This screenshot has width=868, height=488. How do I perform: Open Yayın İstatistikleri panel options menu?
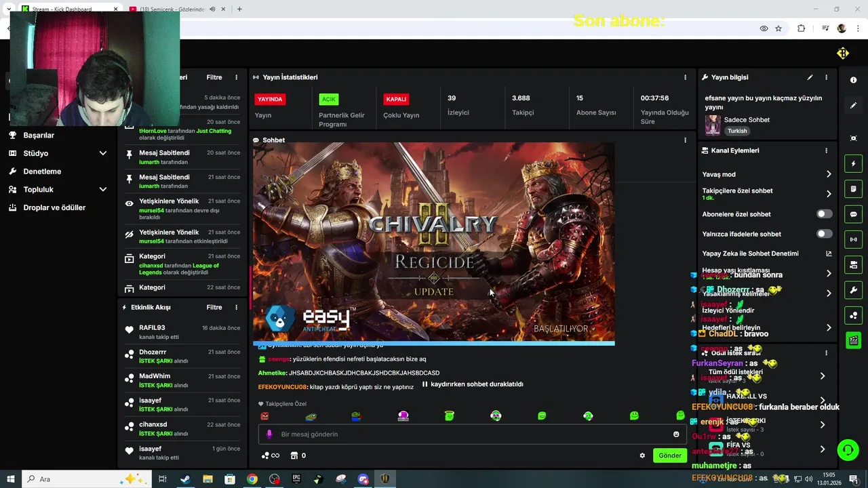pos(685,77)
